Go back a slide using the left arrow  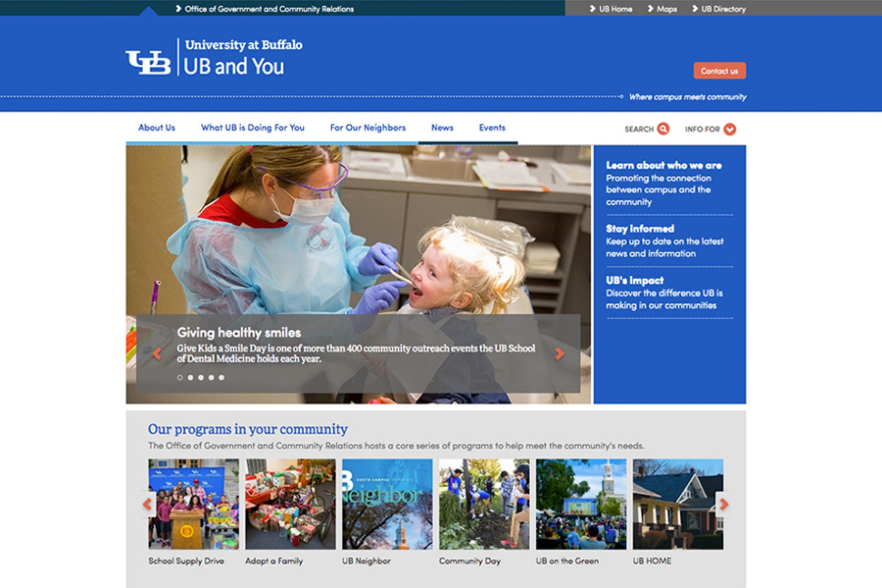pyautogui.click(x=157, y=354)
